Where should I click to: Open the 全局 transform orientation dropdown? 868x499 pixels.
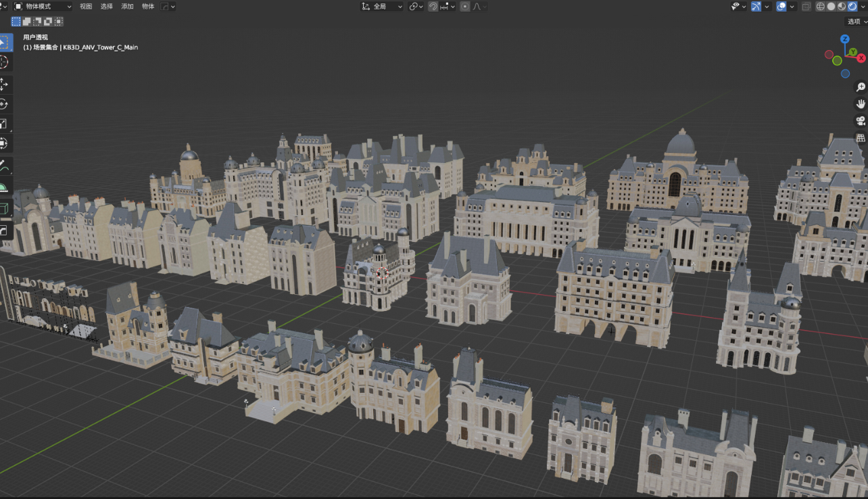point(382,6)
